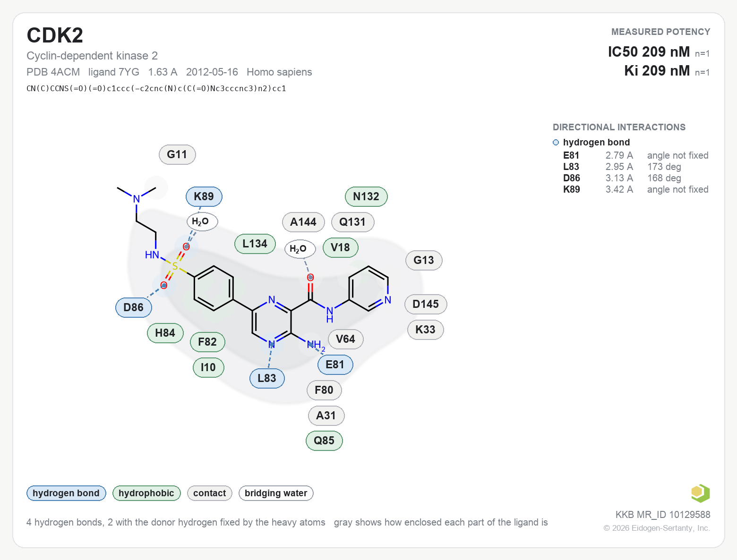Image resolution: width=737 pixels, height=560 pixels.
Task: Click the Ki 209 nM value
Action: click(657, 70)
